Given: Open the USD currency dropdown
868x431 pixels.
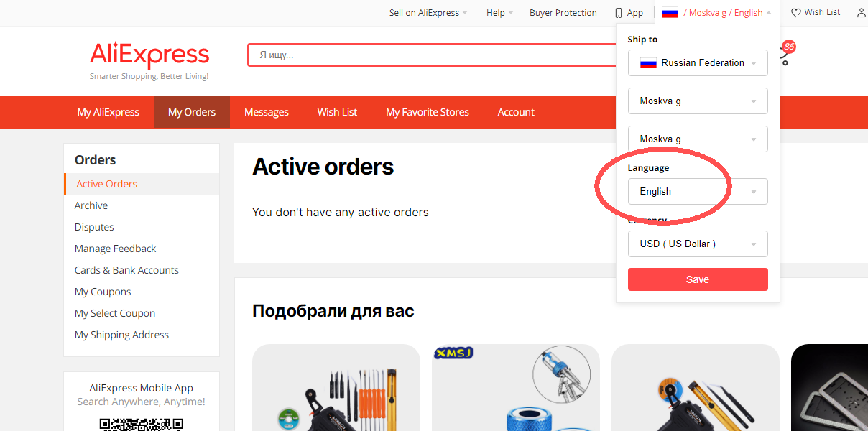Looking at the screenshot, I should (698, 244).
